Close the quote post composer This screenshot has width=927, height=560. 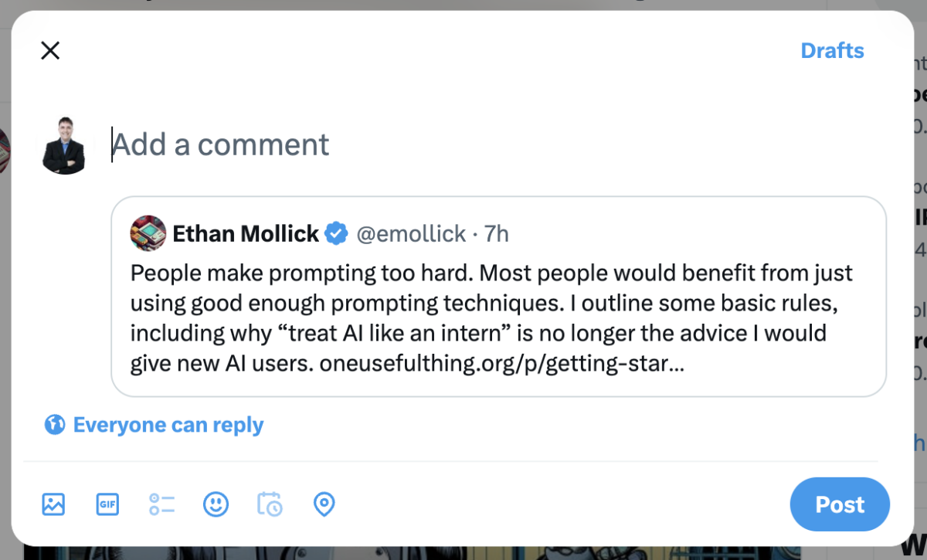coord(50,51)
